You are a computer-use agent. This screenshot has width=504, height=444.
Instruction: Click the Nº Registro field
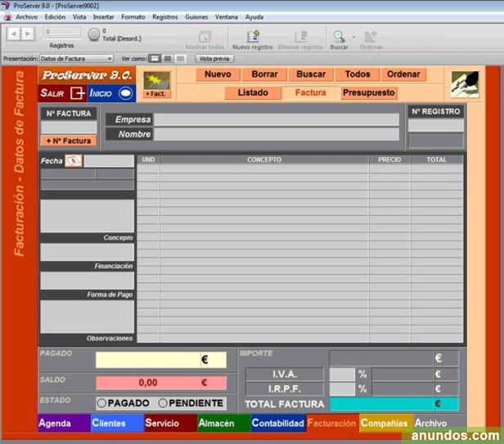(x=435, y=125)
